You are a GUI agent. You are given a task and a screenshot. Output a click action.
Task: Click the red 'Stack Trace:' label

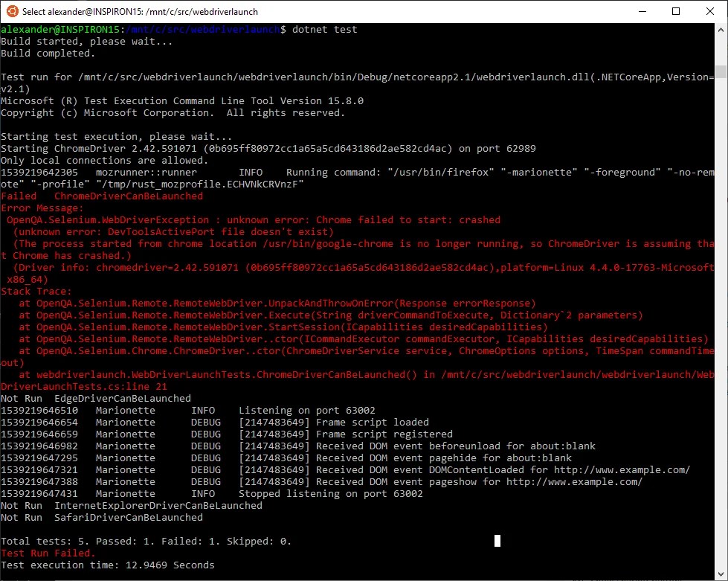tap(36, 291)
